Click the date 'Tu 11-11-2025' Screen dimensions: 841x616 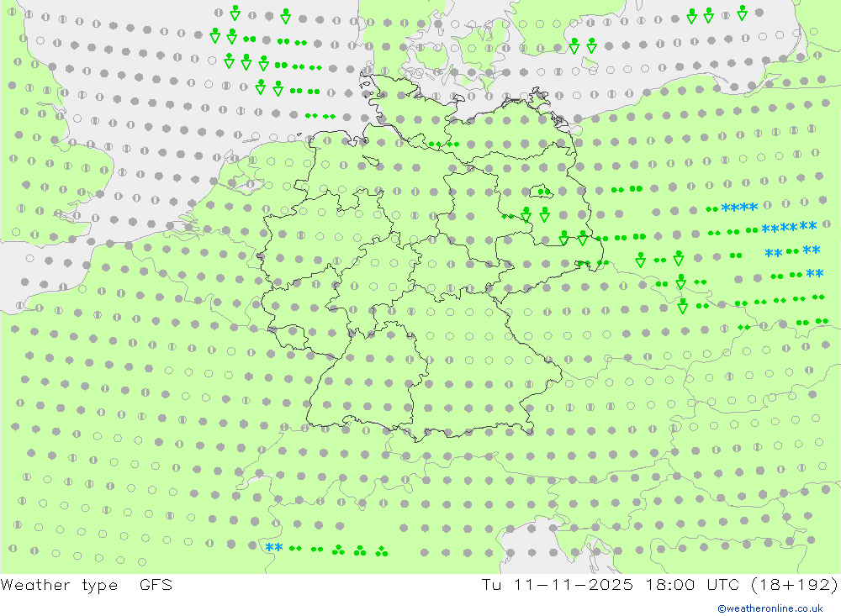[x=557, y=585]
